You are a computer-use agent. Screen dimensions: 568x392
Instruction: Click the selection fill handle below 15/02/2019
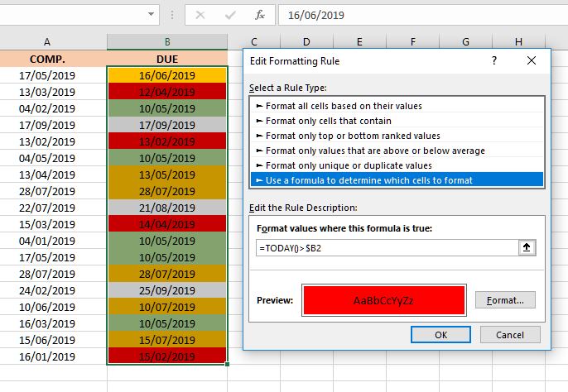(x=227, y=364)
